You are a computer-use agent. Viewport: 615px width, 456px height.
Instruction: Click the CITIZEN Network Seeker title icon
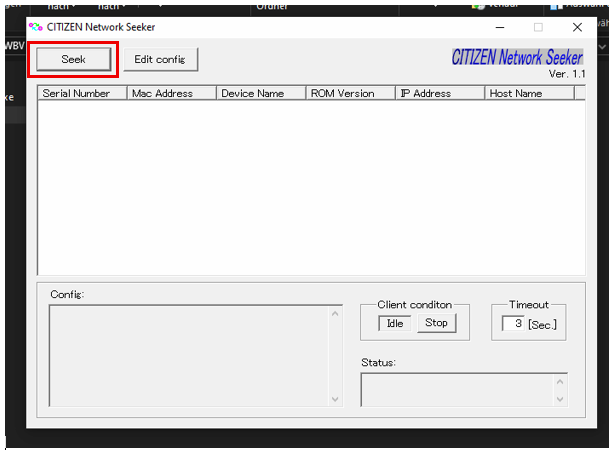pyautogui.click(x=35, y=27)
